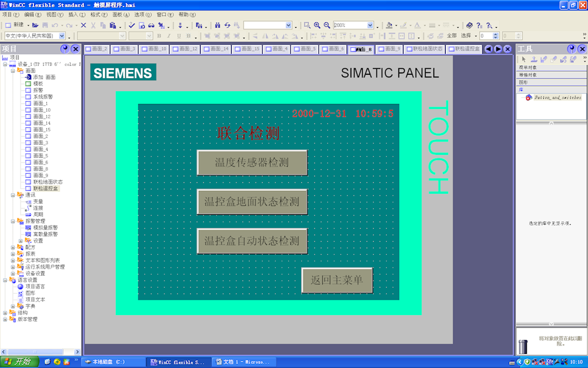Click the checkmark consistency check icon

click(132, 25)
